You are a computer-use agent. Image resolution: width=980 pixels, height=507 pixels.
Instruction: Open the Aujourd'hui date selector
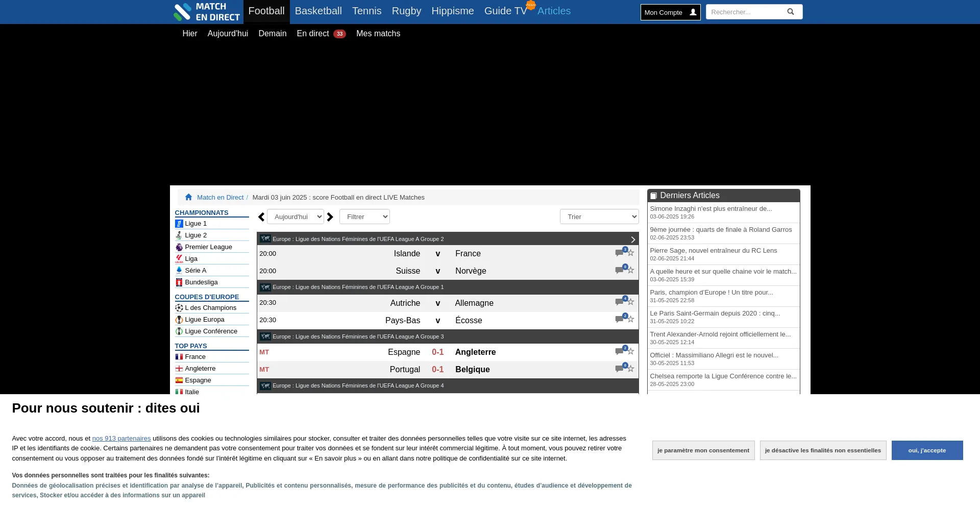(296, 216)
